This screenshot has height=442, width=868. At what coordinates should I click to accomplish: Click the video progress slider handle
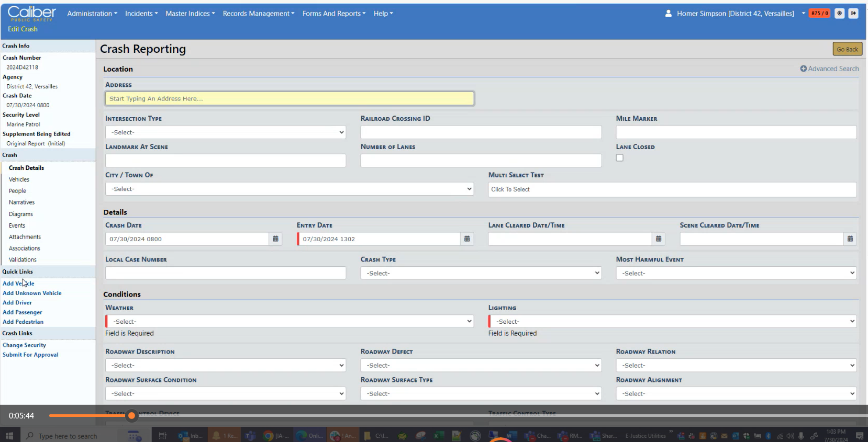tap(132, 416)
